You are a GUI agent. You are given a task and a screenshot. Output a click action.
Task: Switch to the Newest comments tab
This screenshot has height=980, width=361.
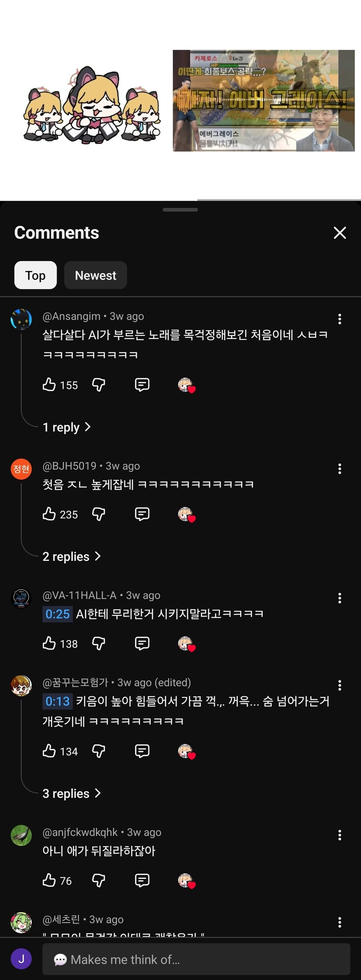tap(95, 275)
